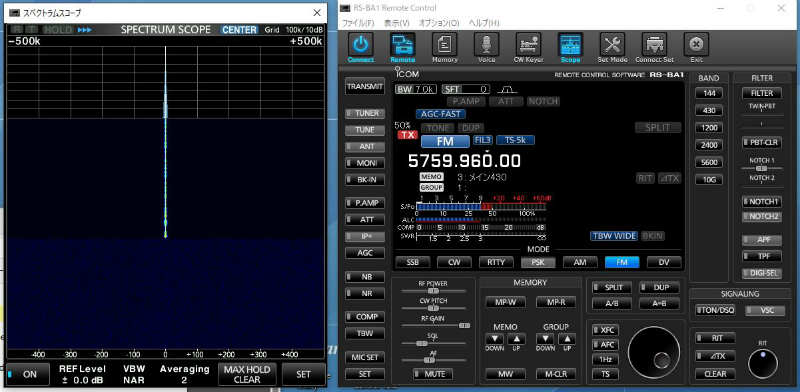Toggle the Scope toolbar icon
The height and width of the screenshot is (392, 800).
click(570, 45)
